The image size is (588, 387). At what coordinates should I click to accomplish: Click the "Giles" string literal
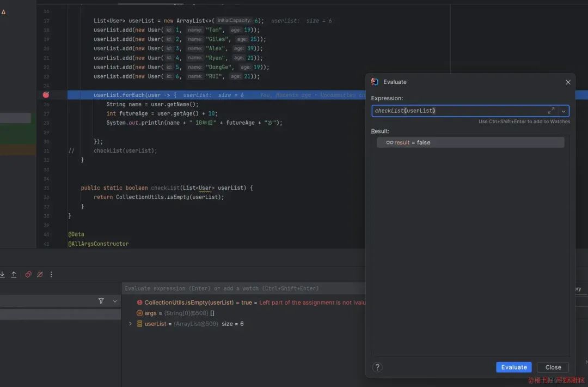[217, 39]
